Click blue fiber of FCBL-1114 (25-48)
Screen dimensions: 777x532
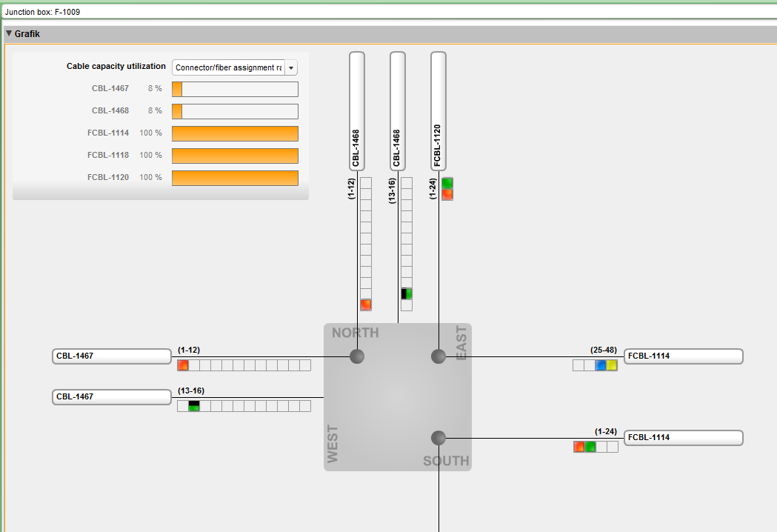point(601,365)
